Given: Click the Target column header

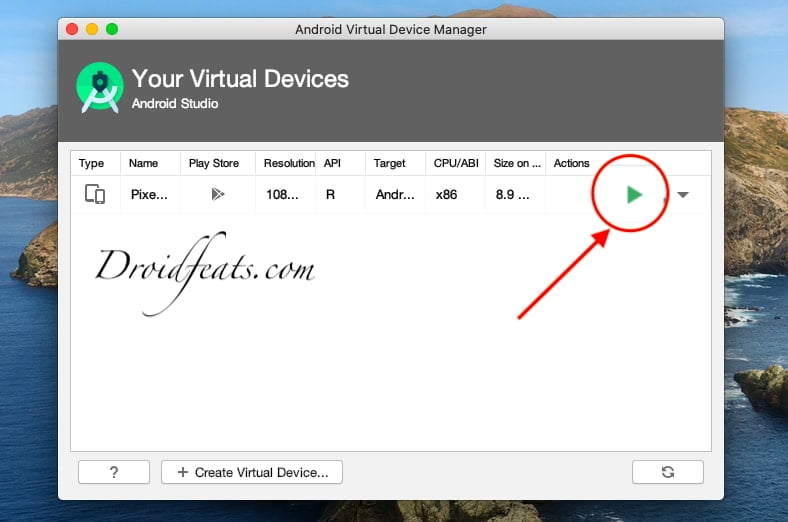Looking at the screenshot, I should [390, 163].
